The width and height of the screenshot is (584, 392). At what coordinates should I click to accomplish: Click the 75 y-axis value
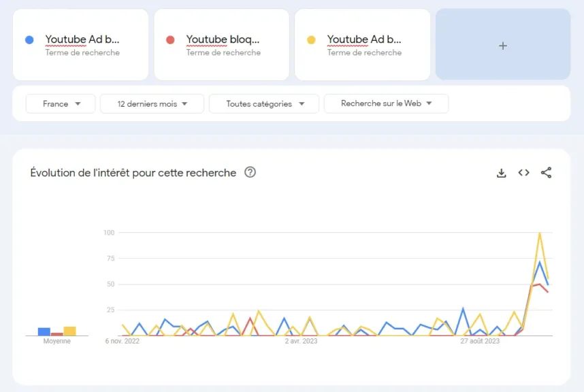[111, 259]
